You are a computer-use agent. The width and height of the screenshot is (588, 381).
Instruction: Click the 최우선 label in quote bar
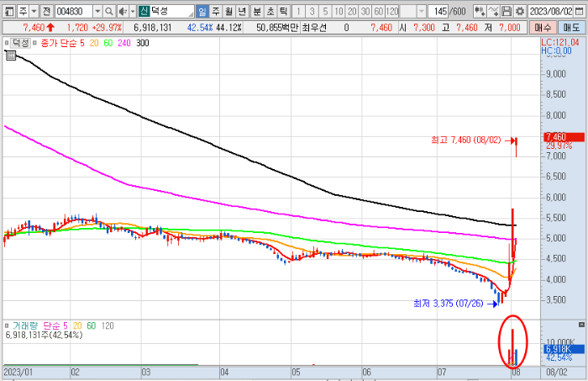pos(314,28)
